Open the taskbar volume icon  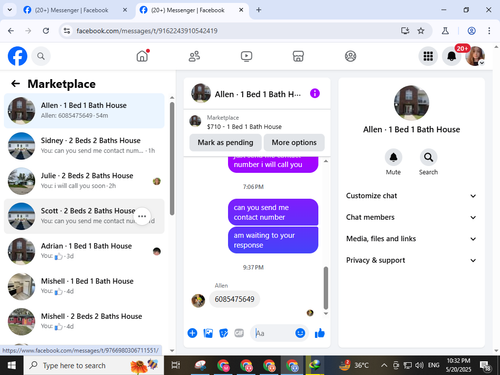[419, 366]
